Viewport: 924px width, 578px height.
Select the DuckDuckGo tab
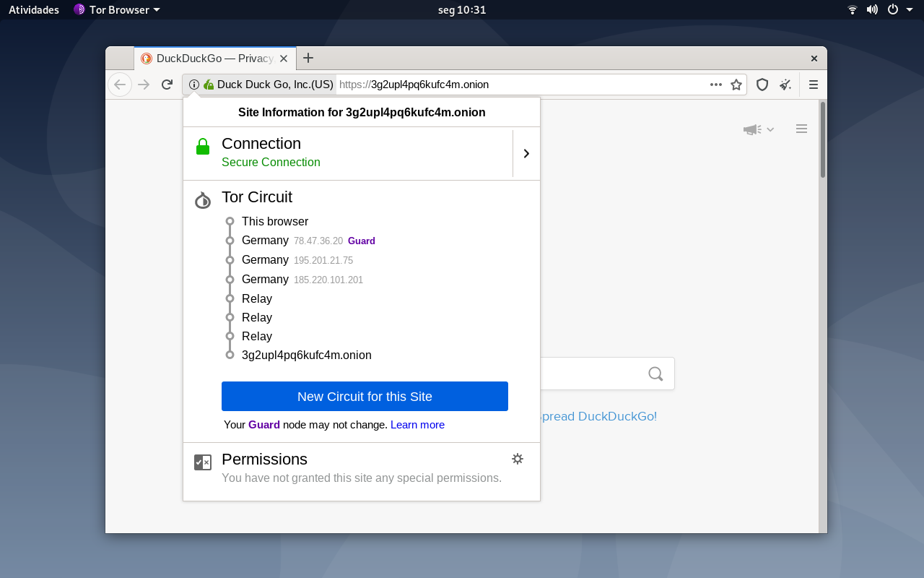pos(215,59)
